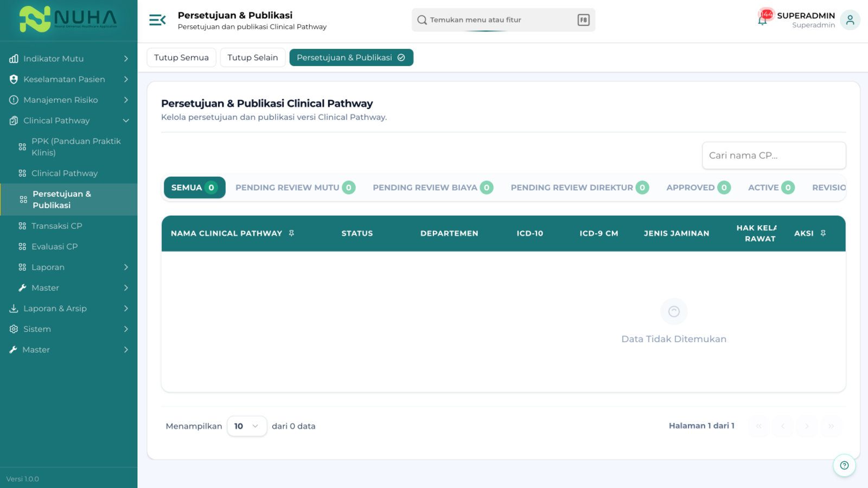The height and width of the screenshot is (488, 868).
Task: Focus the Temukan menu atau fitur search box
Action: [503, 20]
